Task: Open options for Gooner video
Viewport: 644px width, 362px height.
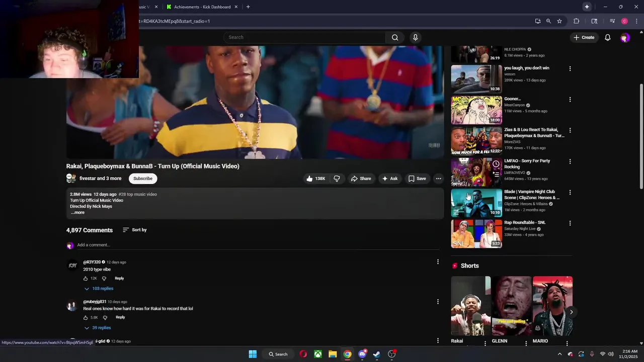Action: point(570,100)
